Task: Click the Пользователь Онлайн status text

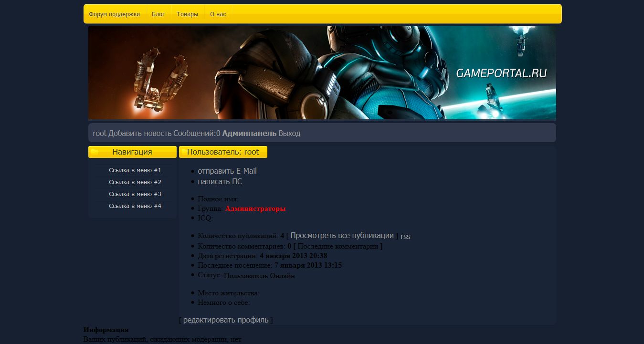Action: coord(259,276)
